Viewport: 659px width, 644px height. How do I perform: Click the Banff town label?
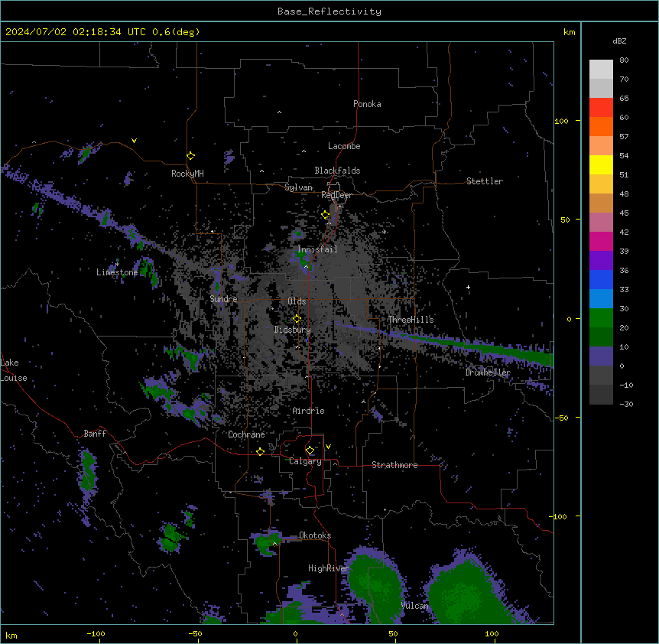point(95,434)
